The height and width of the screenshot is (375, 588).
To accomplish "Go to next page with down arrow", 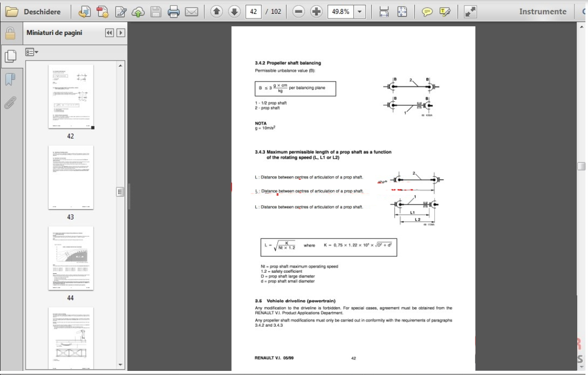I will click(234, 12).
